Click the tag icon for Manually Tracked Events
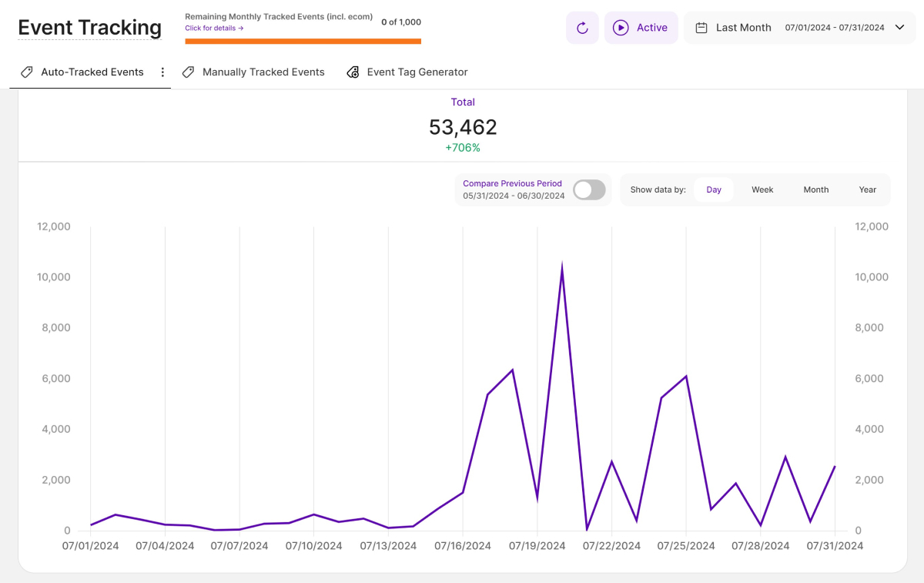 click(x=188, y=72)
